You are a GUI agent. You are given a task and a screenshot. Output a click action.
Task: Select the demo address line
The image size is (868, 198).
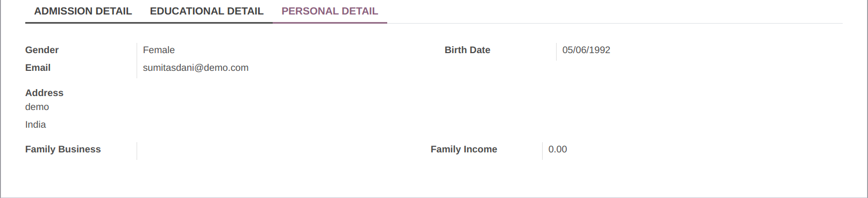(37, 107)
